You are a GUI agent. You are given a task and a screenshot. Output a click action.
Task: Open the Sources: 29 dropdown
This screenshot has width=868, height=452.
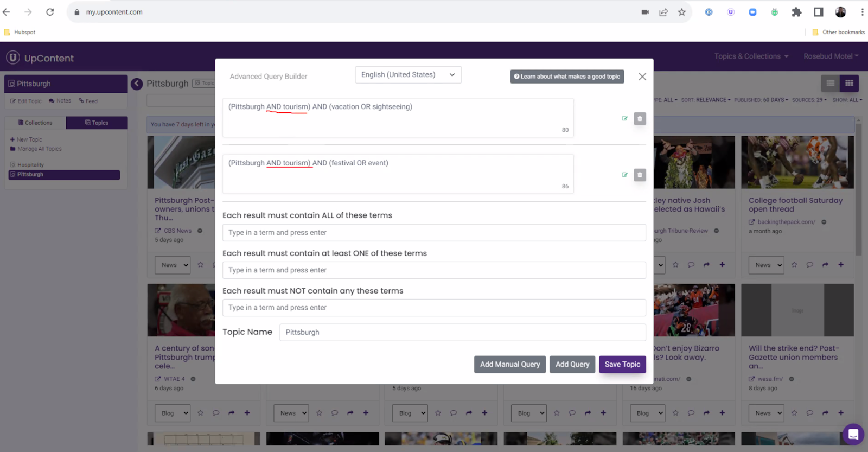click(809, 100)
